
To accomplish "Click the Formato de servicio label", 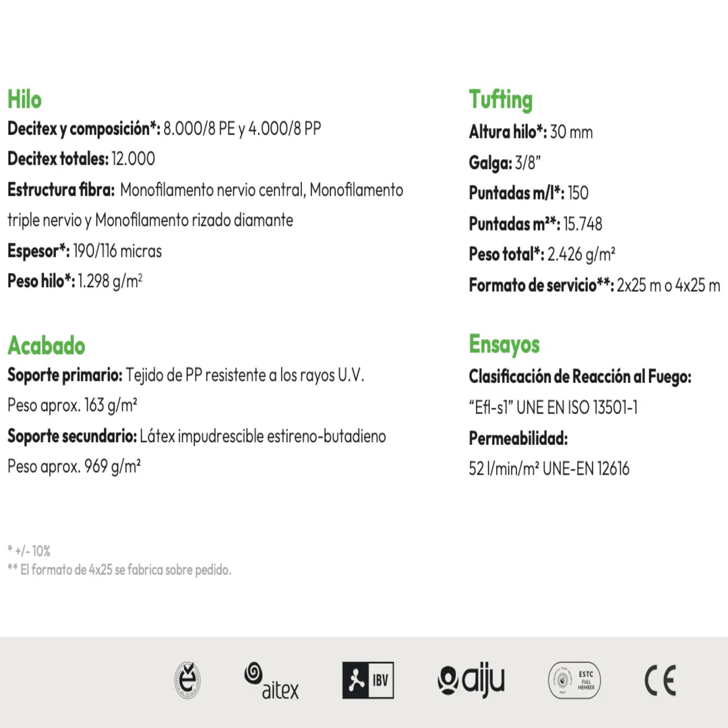I will tap(541, 285).
